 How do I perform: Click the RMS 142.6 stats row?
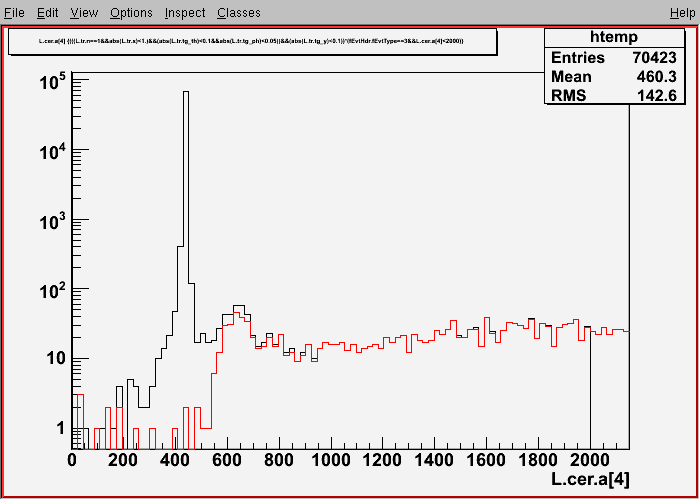(x=614, y=96)
